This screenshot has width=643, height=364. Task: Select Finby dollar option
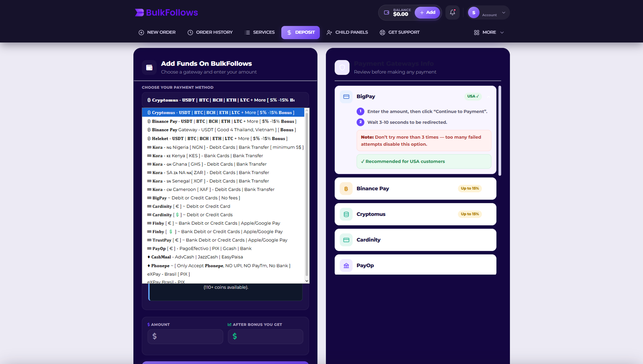223,232
